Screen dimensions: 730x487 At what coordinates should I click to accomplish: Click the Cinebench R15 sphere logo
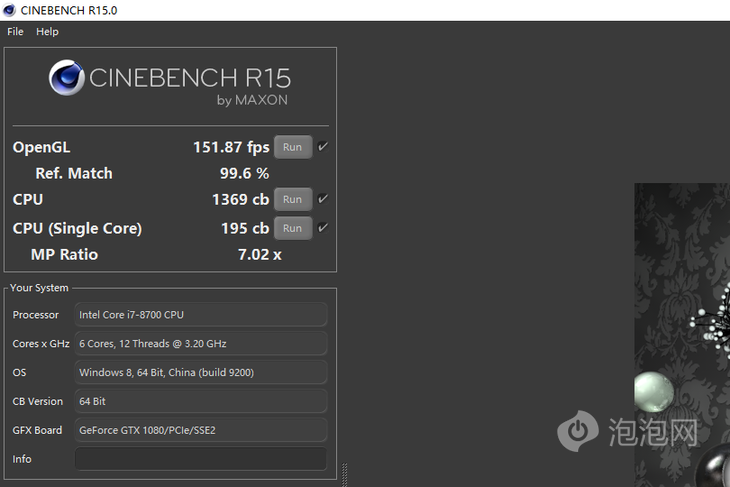(67, 77)
